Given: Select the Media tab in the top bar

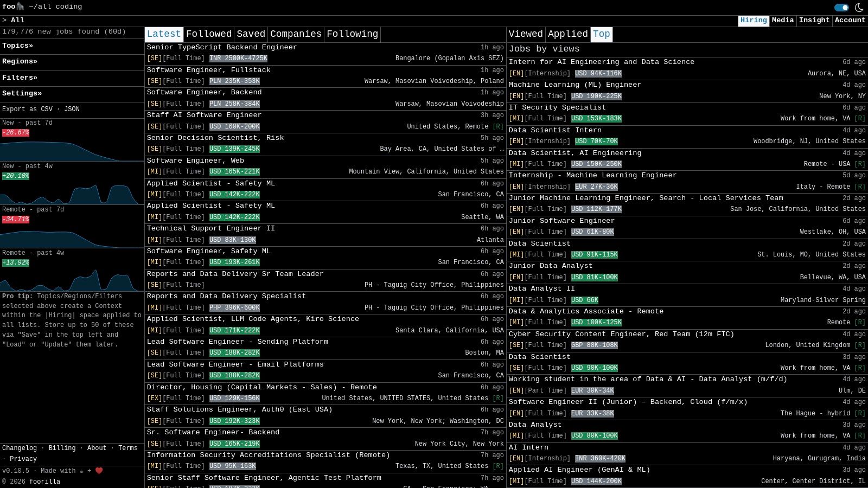Looking at the screenshot, I should pyautogui.click(x=782, y=20).
